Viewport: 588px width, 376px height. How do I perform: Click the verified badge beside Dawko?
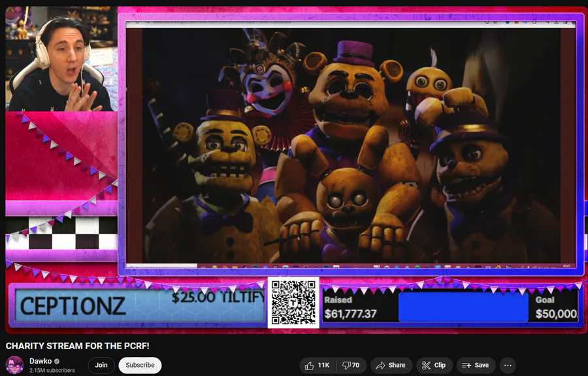coord(57,362)
